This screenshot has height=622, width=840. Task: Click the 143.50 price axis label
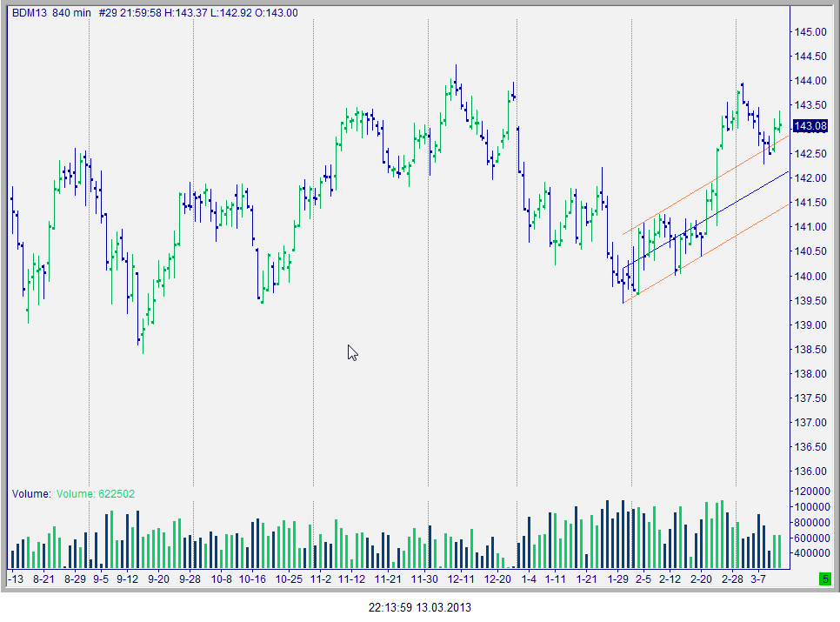click(810, 105)
